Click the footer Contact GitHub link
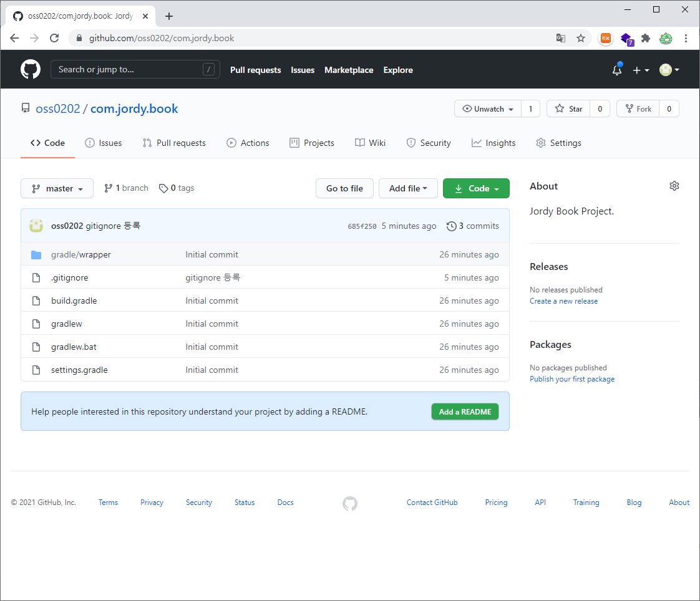 click(x=432, y=502)
